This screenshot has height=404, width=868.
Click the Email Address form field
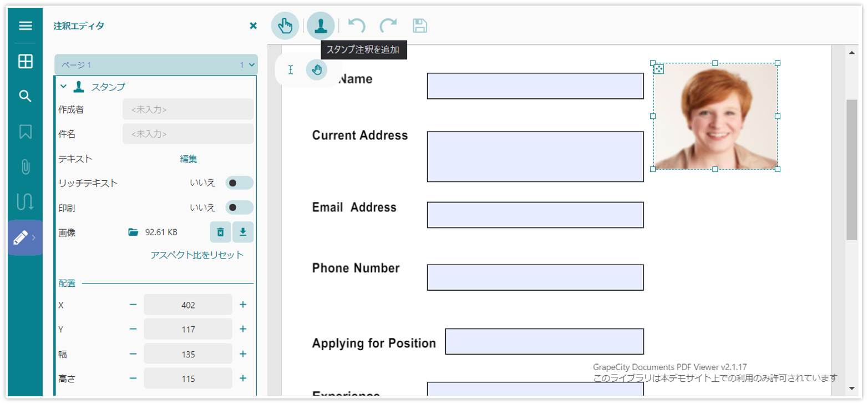tap(535, 215)
